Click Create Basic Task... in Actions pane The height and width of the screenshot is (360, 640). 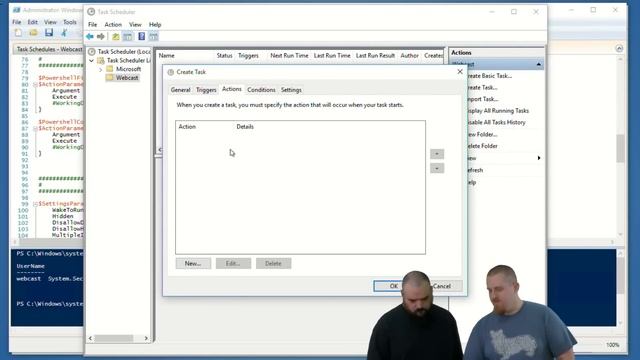click(x=489, y=76)
